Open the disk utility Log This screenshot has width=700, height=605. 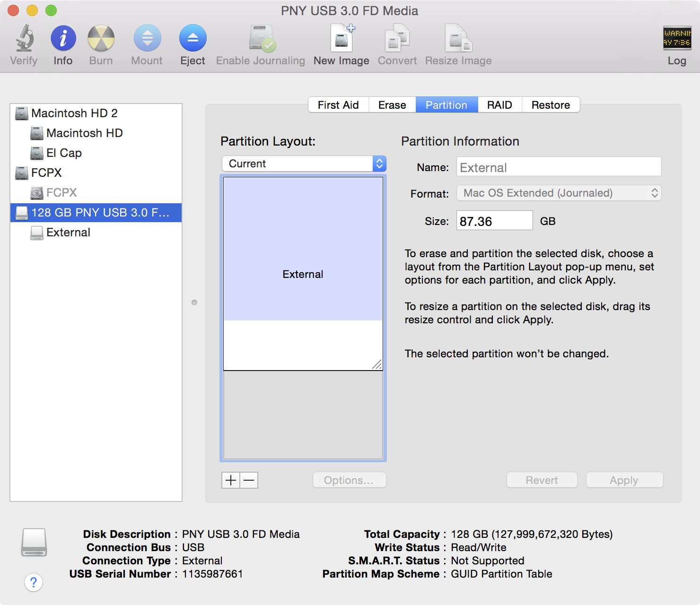[677, 43]
